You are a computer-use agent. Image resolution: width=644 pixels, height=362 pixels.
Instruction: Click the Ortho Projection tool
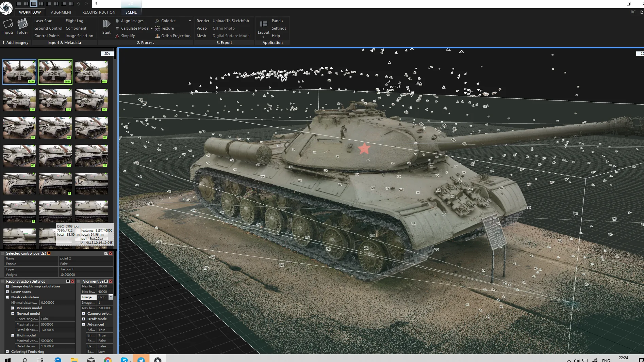(173, 36)
